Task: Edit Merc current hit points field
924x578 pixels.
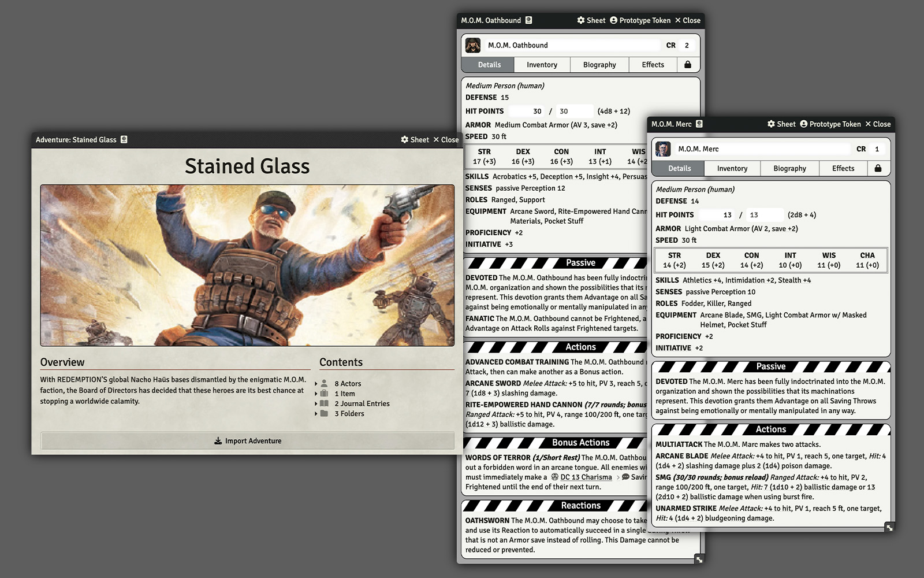Action: 717,214
